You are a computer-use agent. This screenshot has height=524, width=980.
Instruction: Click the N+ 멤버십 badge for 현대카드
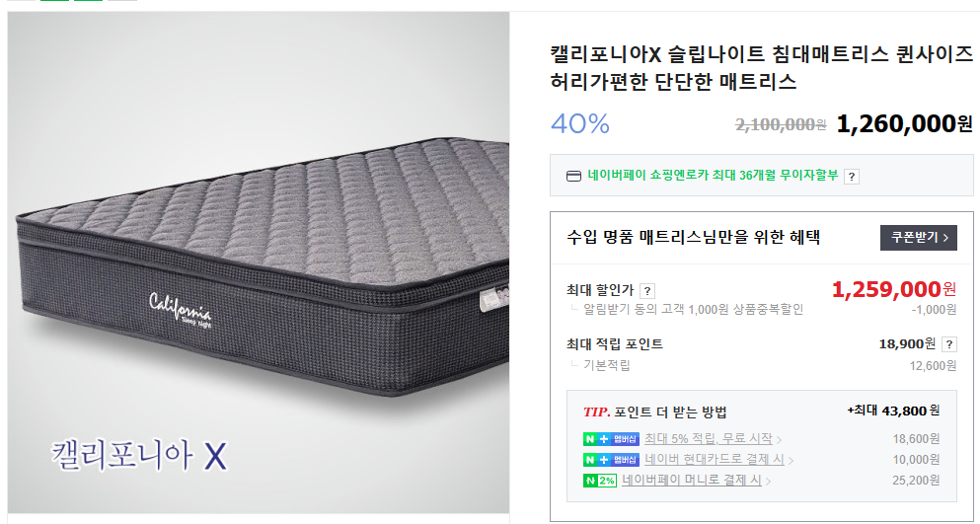click(x=611, y=460)
